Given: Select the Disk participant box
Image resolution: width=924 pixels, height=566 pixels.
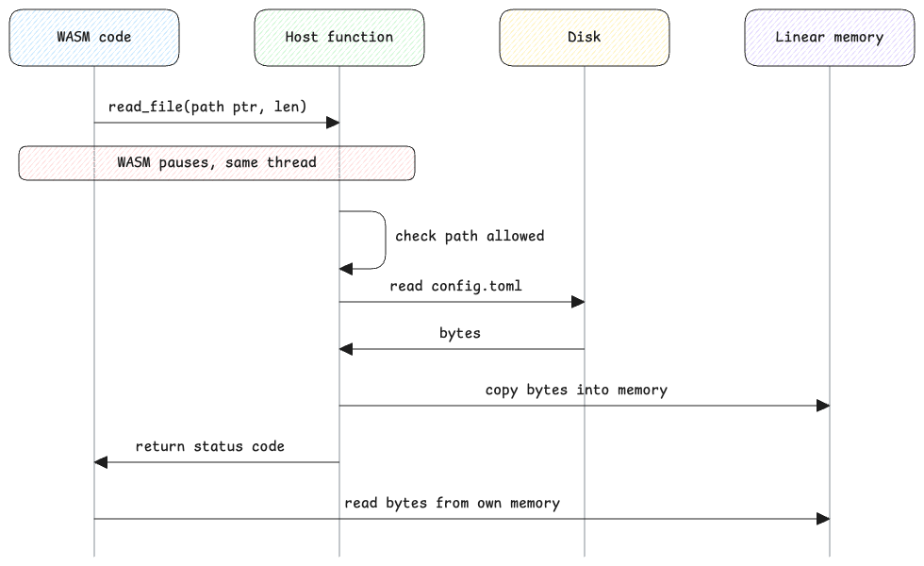Looking at the screenshot, I should click(x=585, y=37).
